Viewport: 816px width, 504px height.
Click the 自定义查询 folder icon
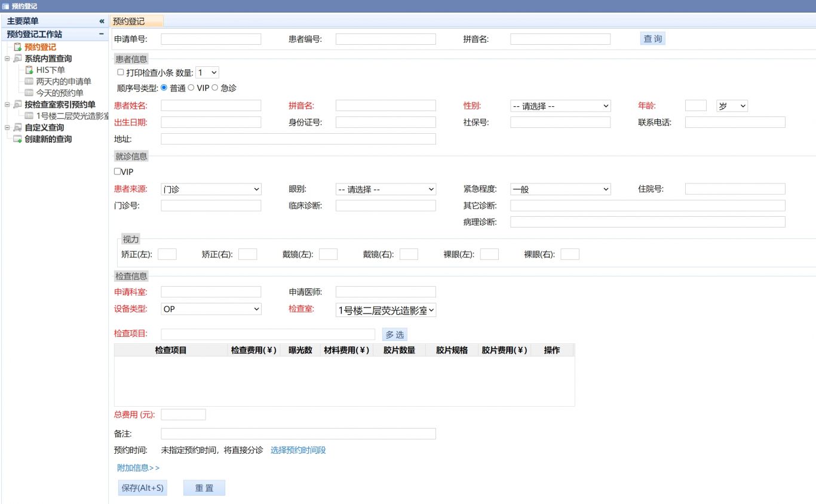click(x=18, y=127)
